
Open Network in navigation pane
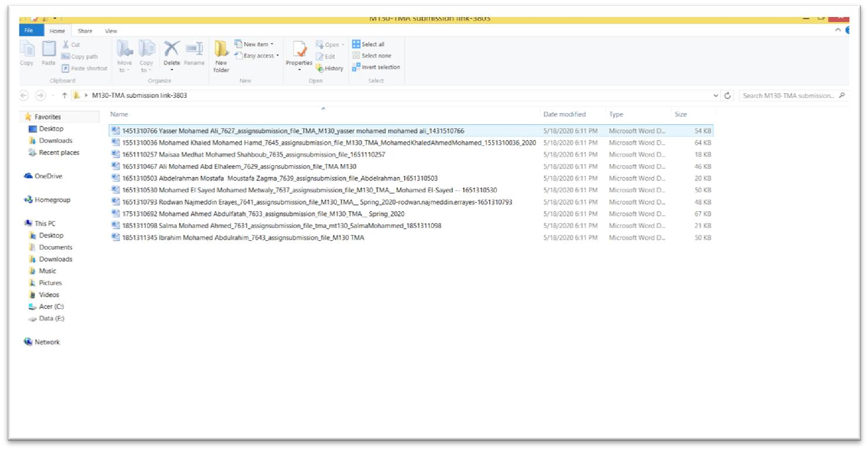tap(42, 342)
